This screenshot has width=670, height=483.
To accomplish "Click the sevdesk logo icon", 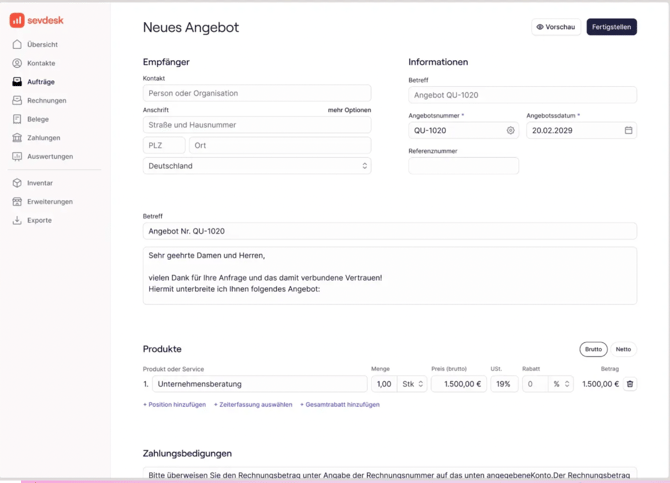I will click(17, 20).
